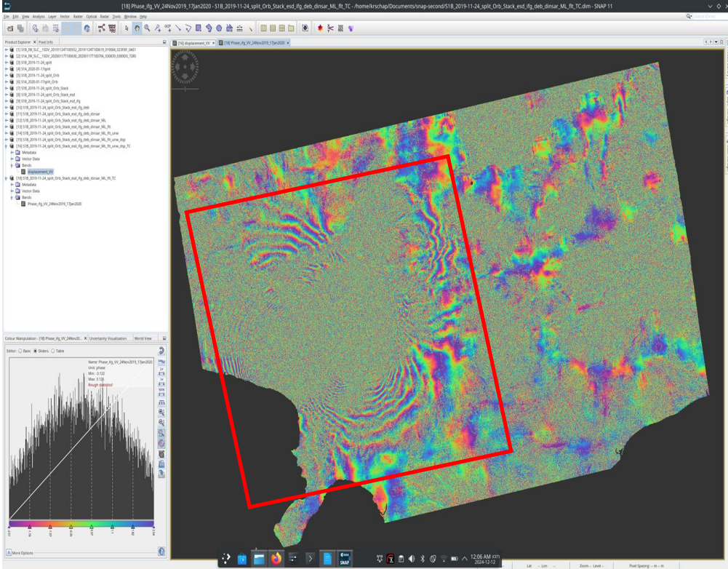
Task: Open the Uncertainty Visualisation tab
Action: (x=108, y=338)
